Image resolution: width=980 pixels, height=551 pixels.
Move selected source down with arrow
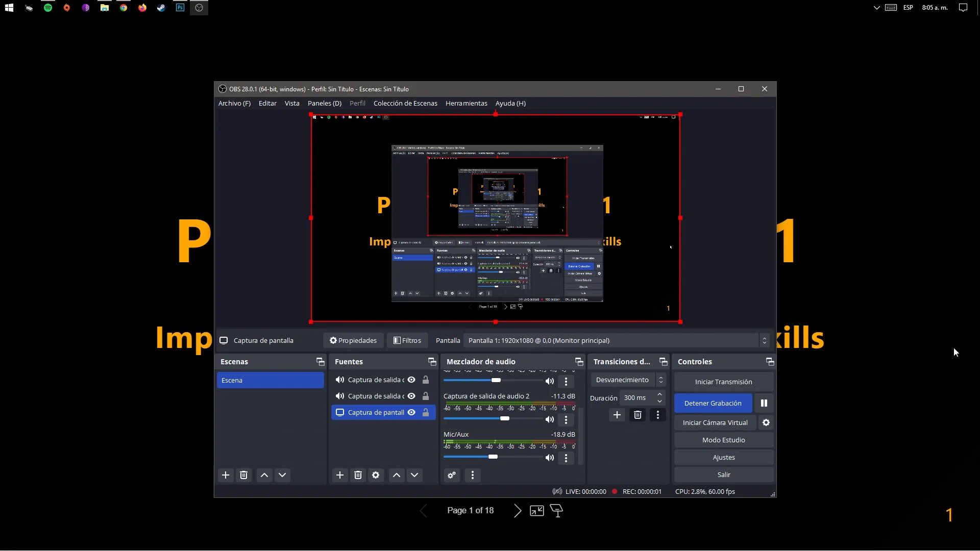click(x=414, y=475)
